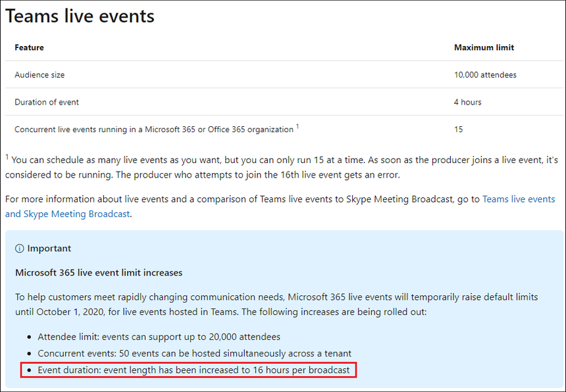Click the Concurrent events bullet point
The height and width of the screenshot is (392, 566).
[x=194, y=353]
